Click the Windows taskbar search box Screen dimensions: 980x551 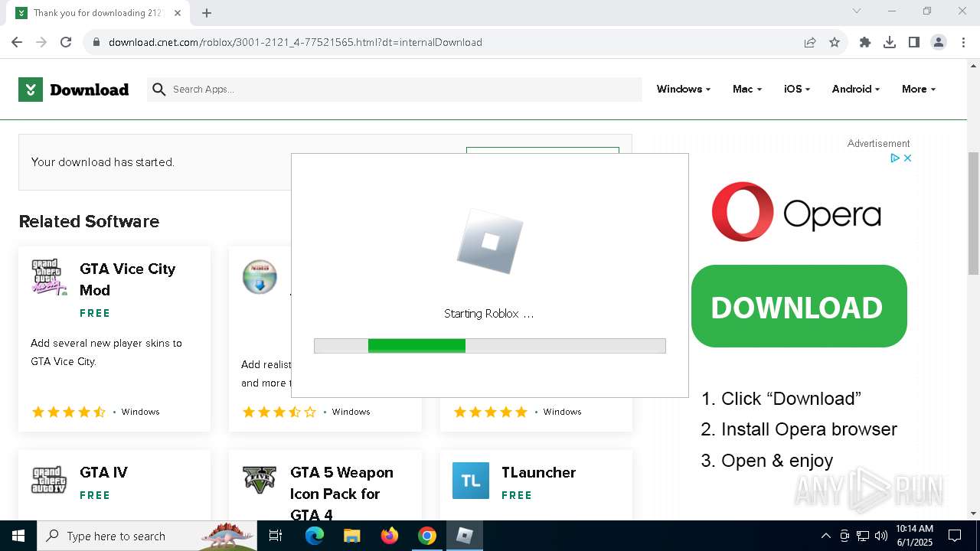tap(148, 536)
